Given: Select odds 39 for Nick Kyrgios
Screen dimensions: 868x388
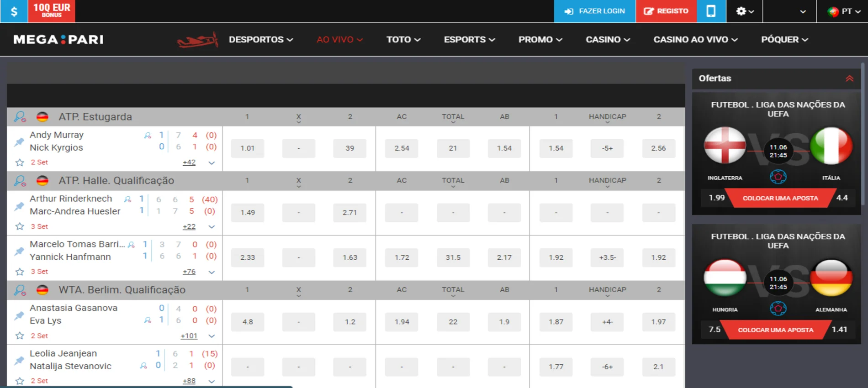Looking at the screenshot, I should click(x=350, y=148).
